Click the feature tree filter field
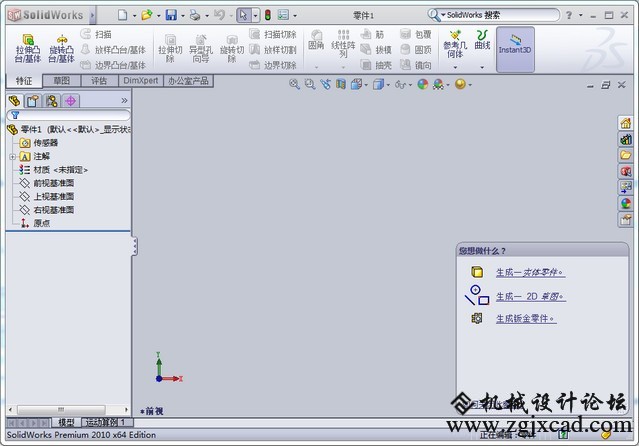Viewport: 639px width, 446px height. point(68,115)
